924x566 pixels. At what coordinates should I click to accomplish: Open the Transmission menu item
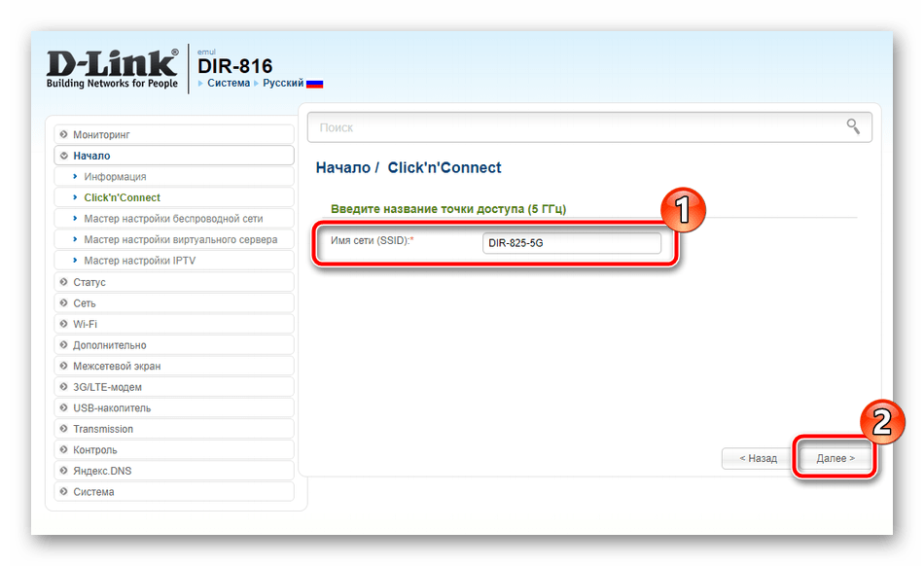(174, 429)
